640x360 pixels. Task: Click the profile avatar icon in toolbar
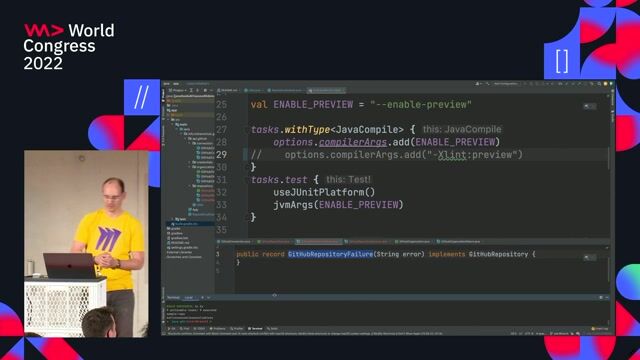pos(477,84)
